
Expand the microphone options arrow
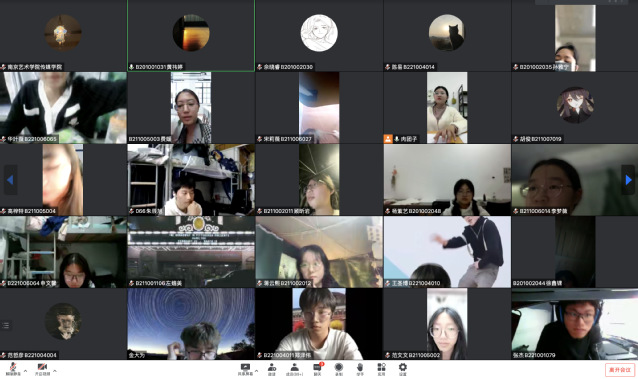coord(26,371)
